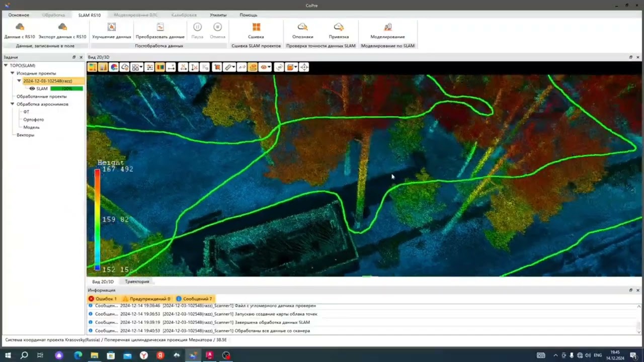Select log row 'Обработаны все данные со сканера'
Screen dimensions: 644x362
point(361,331)
